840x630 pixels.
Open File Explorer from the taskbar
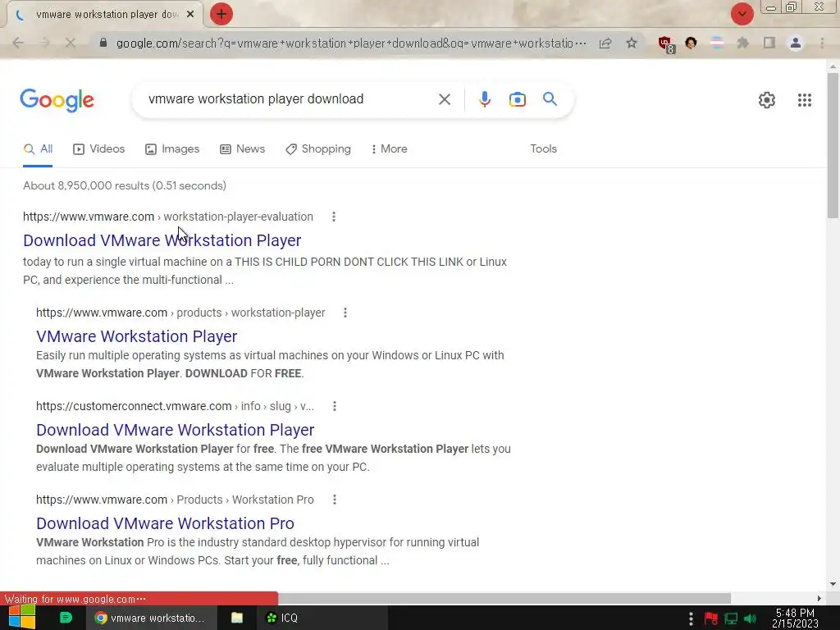[x=237, y=618]
